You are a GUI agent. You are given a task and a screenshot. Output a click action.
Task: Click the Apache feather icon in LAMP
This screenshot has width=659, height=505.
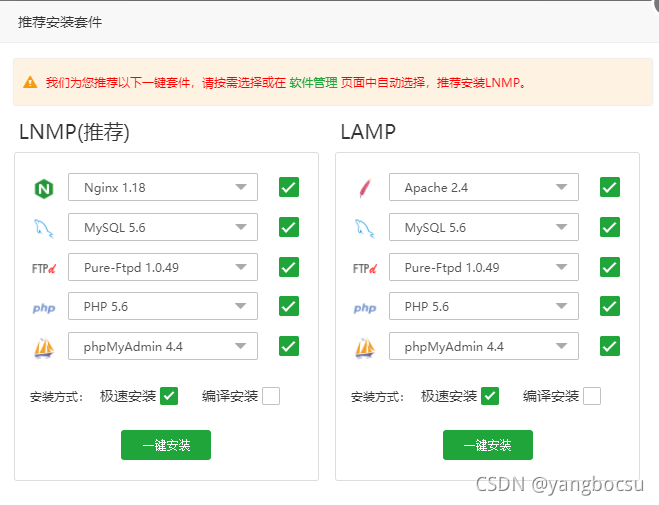tap(365, 188)
